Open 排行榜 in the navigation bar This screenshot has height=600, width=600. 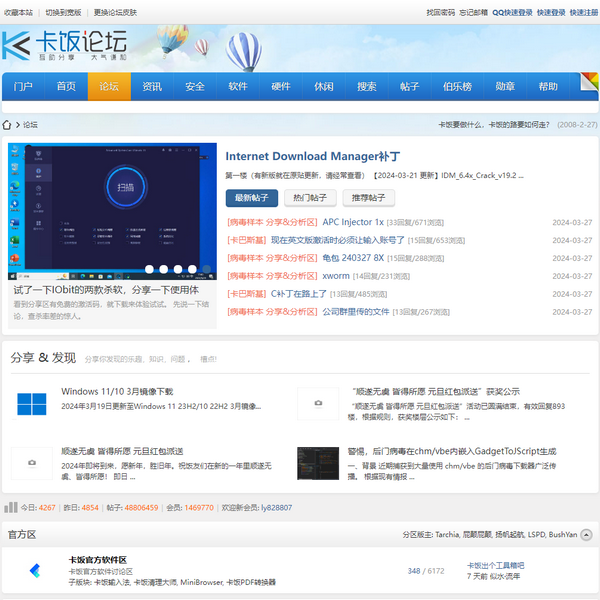457,87
